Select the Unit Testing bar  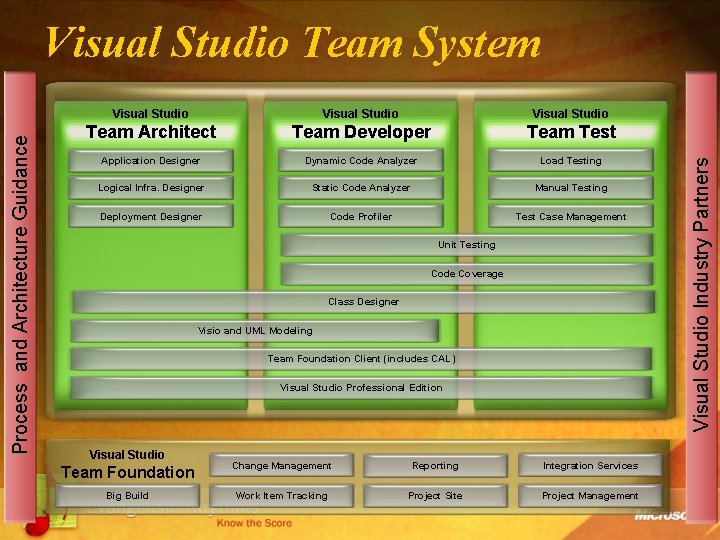click(x=467, y=245)
